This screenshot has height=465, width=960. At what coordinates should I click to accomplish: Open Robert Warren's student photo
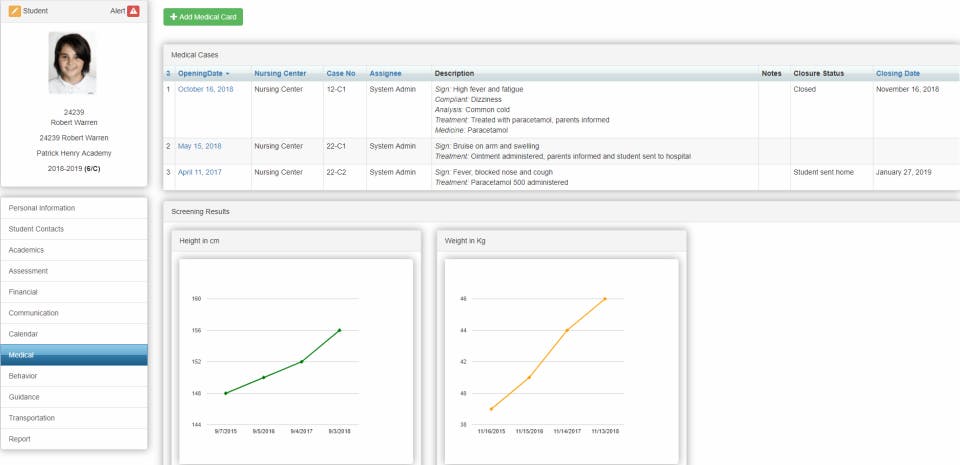point(72,63)
